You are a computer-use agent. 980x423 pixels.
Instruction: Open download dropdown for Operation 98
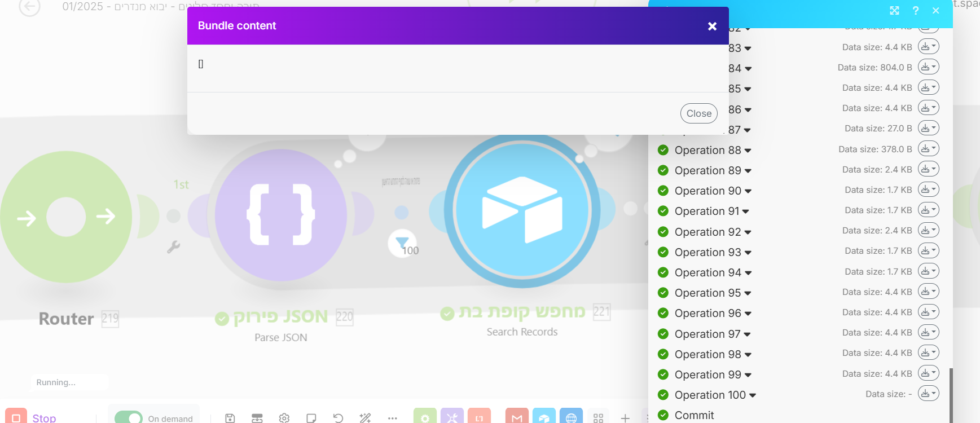tap(929, 352)
